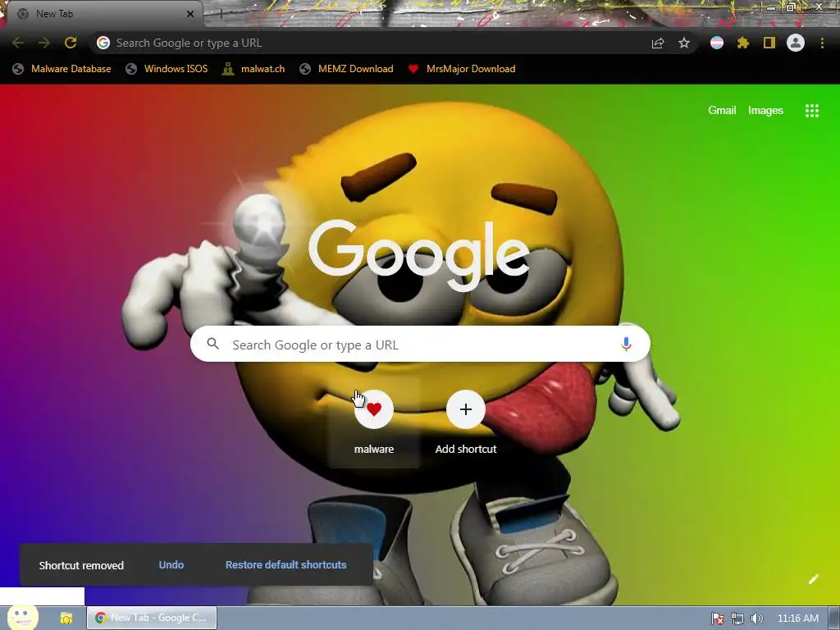Open Chrome three-dot menu
This screenshot has height=630, width=840.
[x=822, y=43]
